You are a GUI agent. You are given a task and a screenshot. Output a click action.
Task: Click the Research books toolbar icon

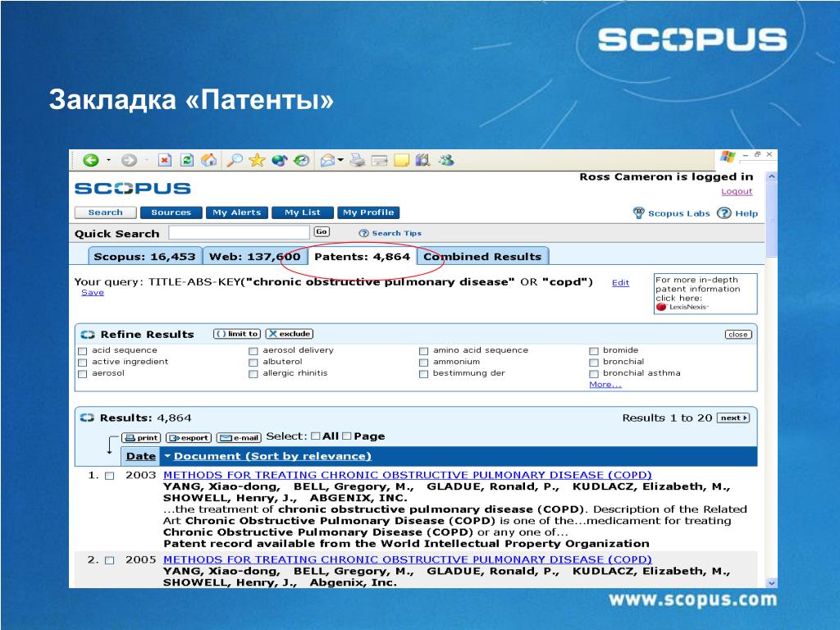pos(423,160)
